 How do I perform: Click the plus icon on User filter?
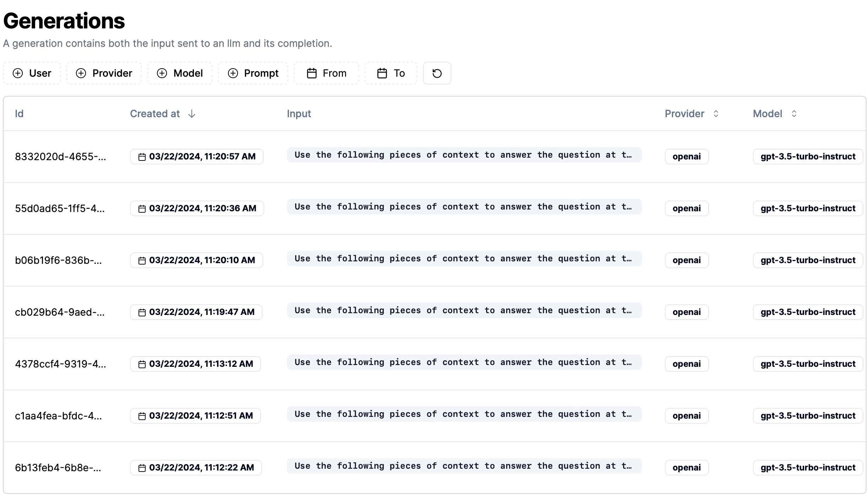(x=18, y=73)
